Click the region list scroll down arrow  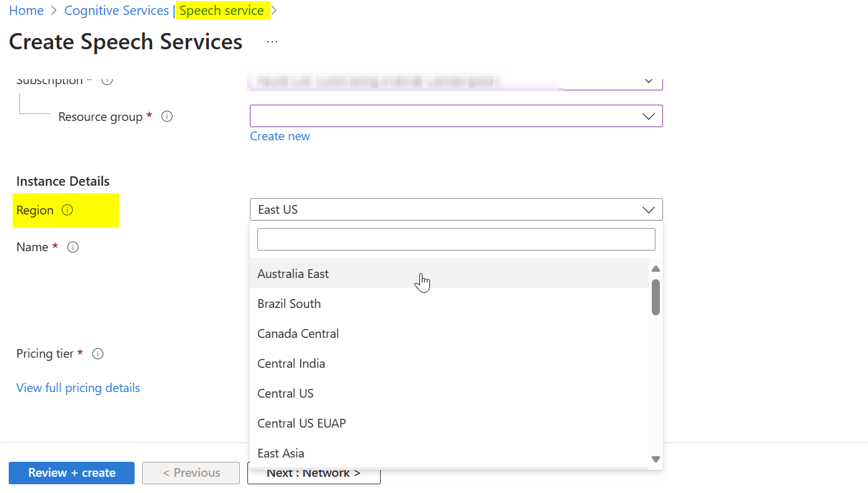pyautogui.click(x=656, y=459)
